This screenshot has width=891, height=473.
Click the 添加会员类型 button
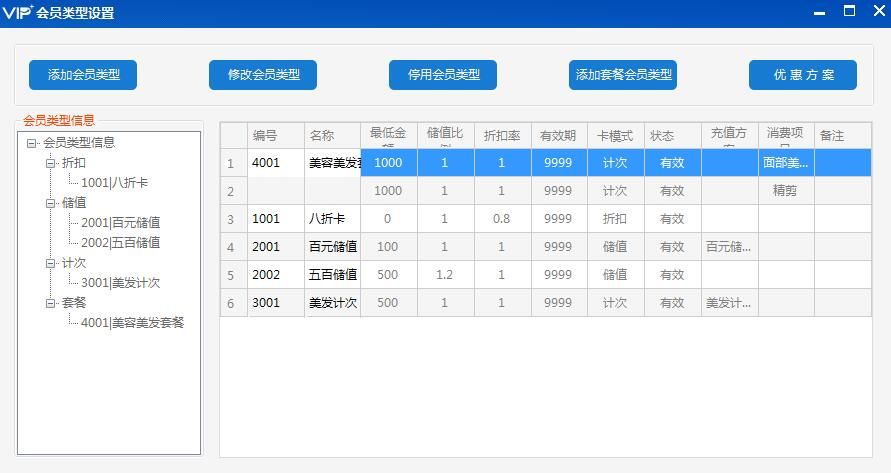pyautogui.click(x=83, y=75)
